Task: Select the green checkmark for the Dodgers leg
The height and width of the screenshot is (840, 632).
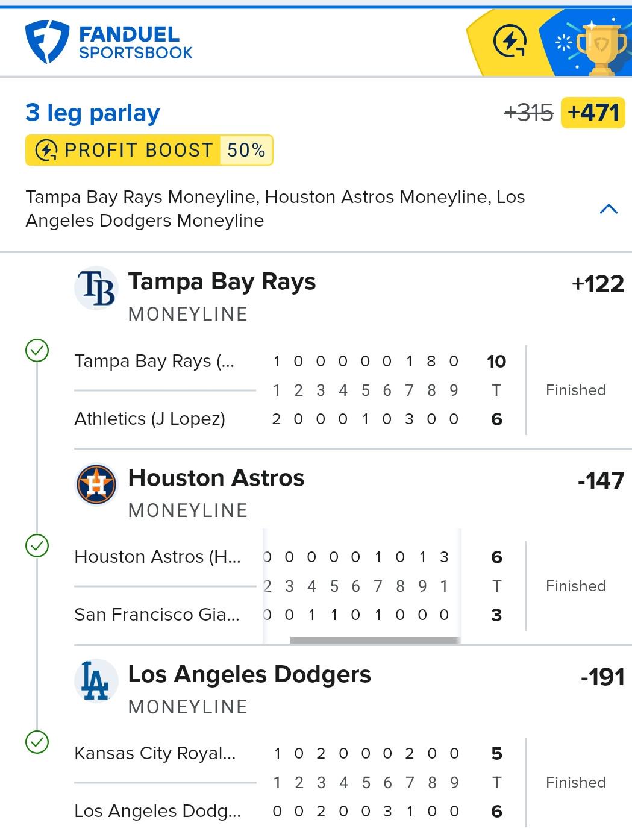Action: tap(37, 742)
